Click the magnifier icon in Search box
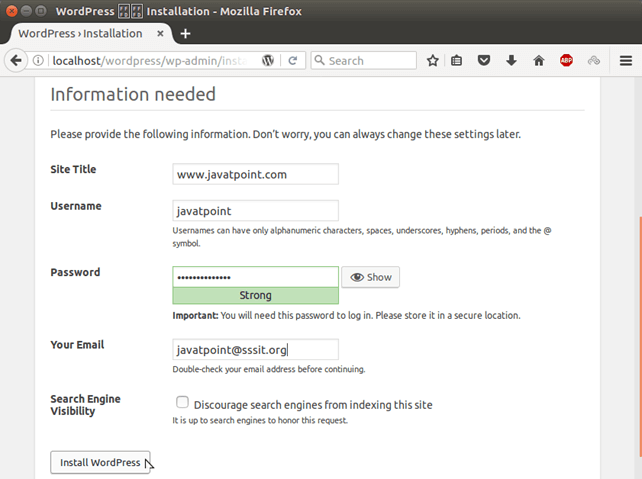Screen dimensions: 642x479 319,61
